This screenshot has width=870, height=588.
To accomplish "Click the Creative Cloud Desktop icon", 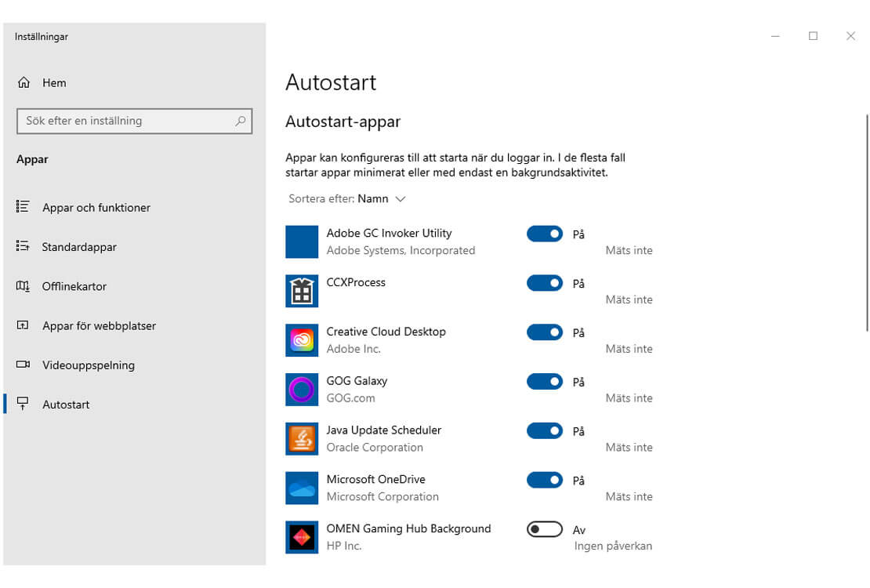I will (302, 340).
